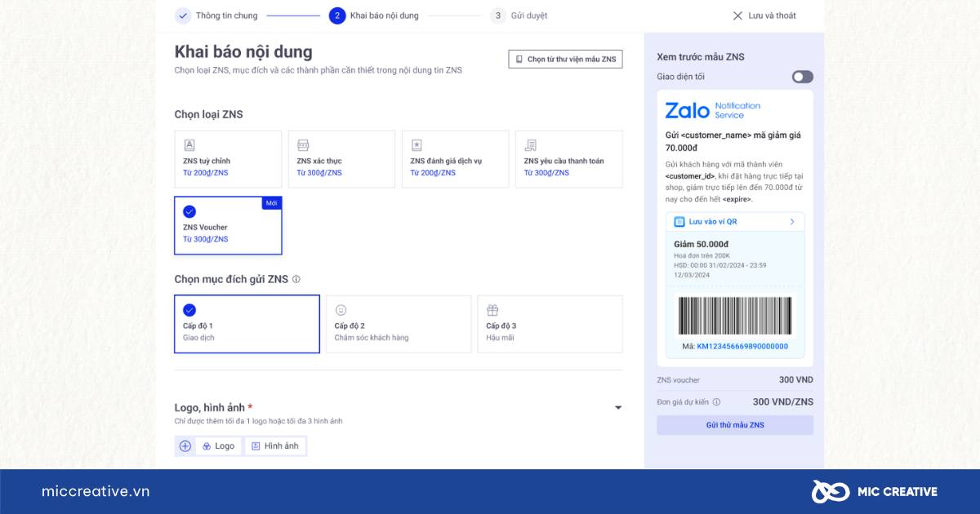Click the voucher barcode image

(x=735, y=315)
